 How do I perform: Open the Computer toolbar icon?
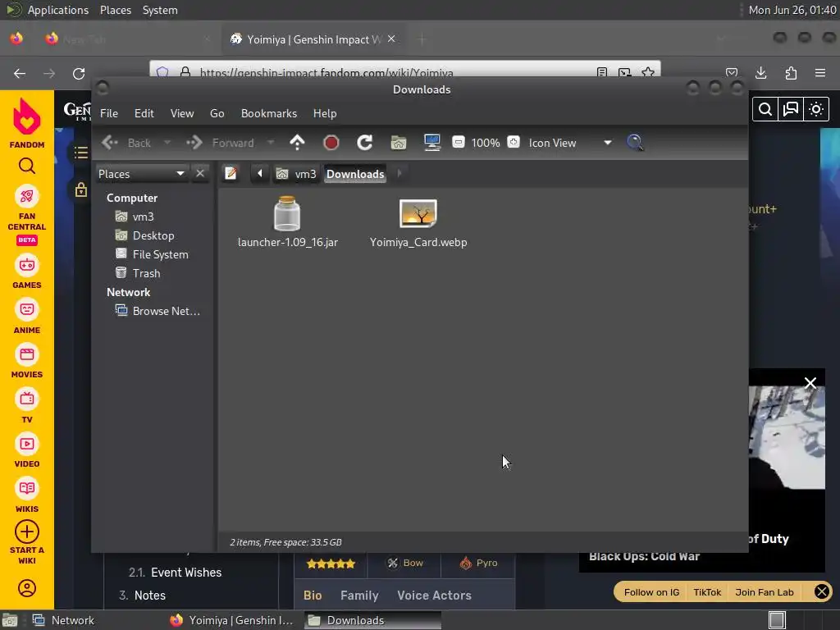pos(431,143)
